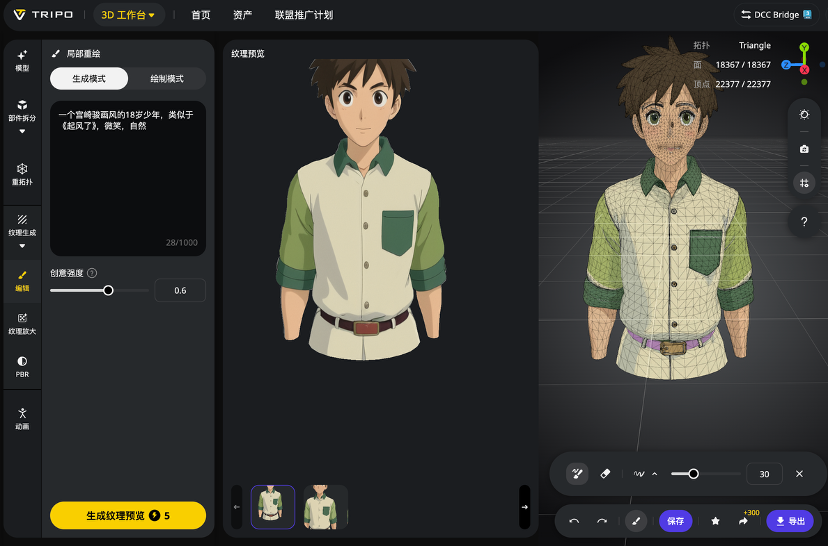Open the 资产 assets menu item
The image size is (828, 546).
(x=242, y=15)
